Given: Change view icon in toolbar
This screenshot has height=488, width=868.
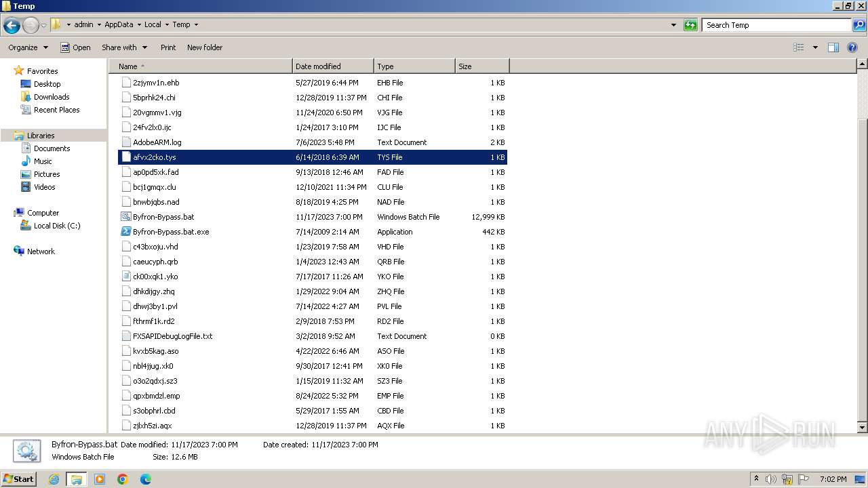Looking at the screenshot, I should [799, 47].
